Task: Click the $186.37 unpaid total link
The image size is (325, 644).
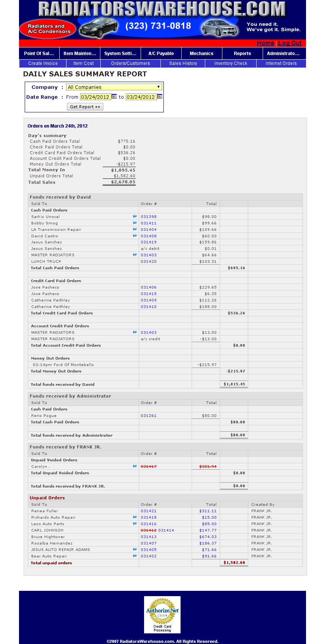Action: click(x=208, y=543)
